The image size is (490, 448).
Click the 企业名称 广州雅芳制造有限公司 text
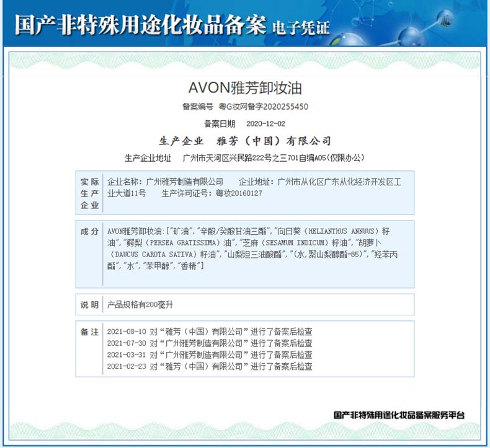[x=165, y=182]
